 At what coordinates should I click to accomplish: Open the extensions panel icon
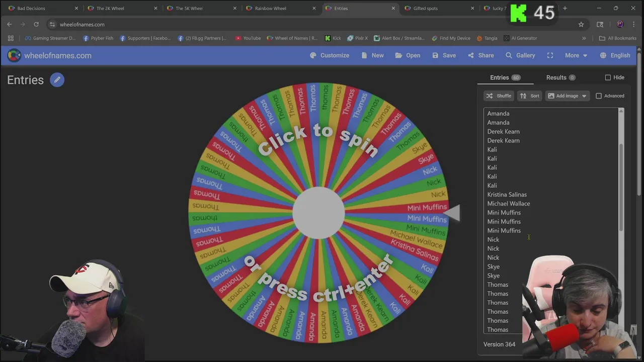point(600,24)
